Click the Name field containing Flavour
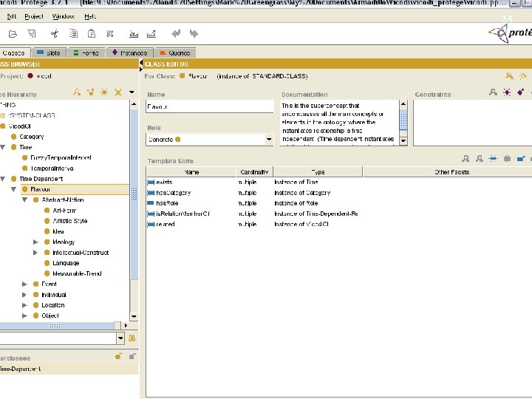Screen dimensions: 532x399 210,106
